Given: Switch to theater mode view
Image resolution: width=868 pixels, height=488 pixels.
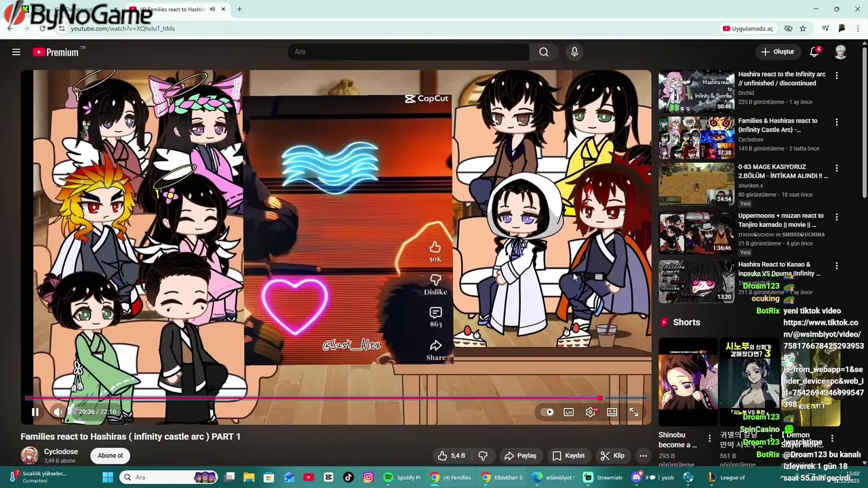Looking at the screenshot, I should [x=612, y=412].
